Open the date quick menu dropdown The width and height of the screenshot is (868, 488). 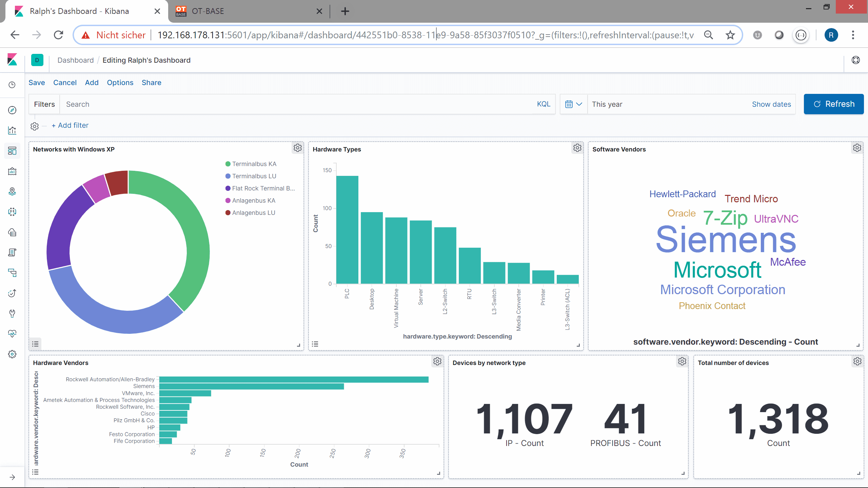pyautogui.click(x=574, y=104)
